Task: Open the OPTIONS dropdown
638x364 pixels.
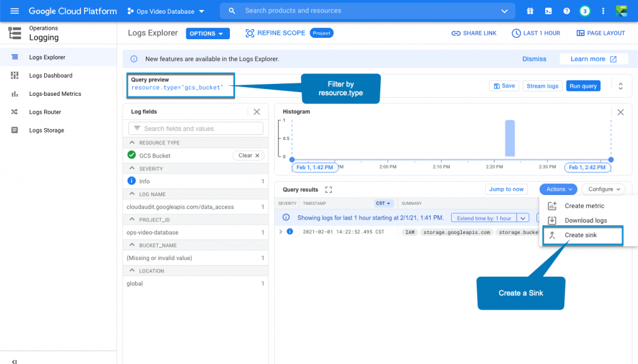Action: [x=207, y=34]
